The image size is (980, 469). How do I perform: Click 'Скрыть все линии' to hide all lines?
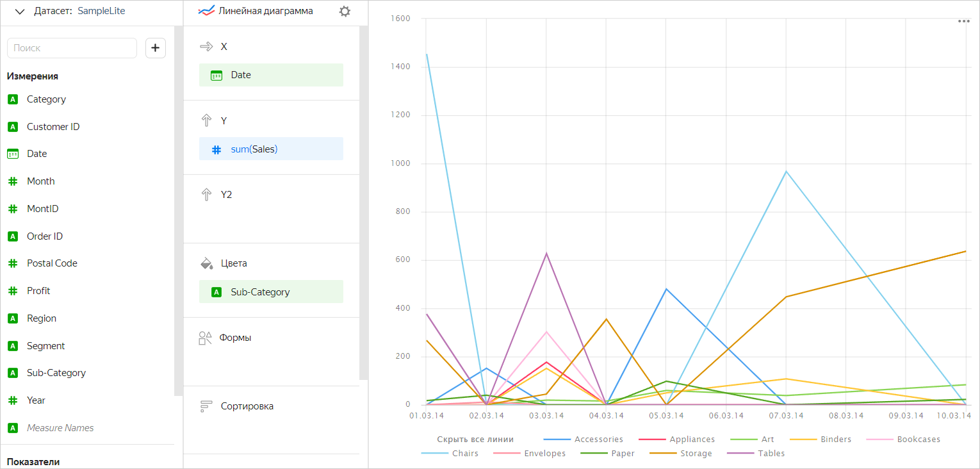pyautogui.click(x=475, y=440)
